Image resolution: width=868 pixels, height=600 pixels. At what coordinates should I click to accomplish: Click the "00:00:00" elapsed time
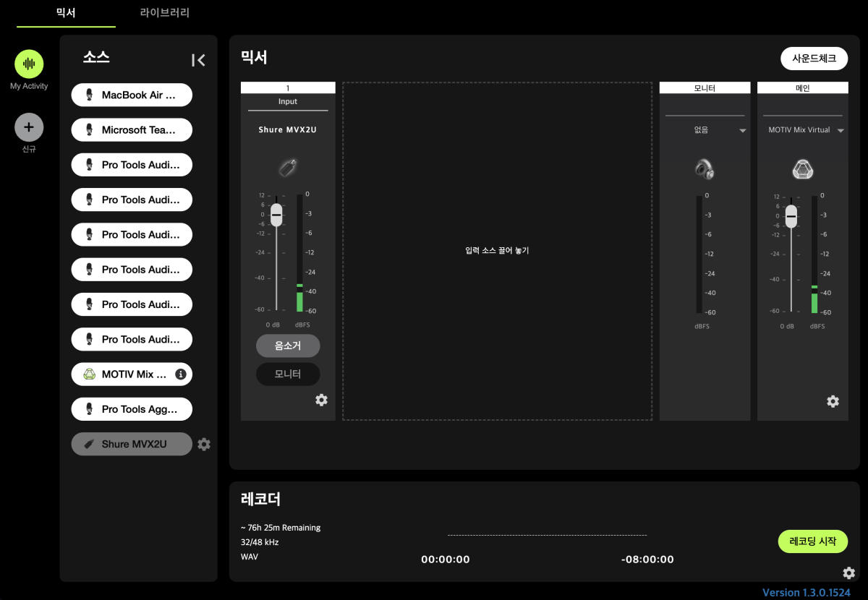[446, 560]
